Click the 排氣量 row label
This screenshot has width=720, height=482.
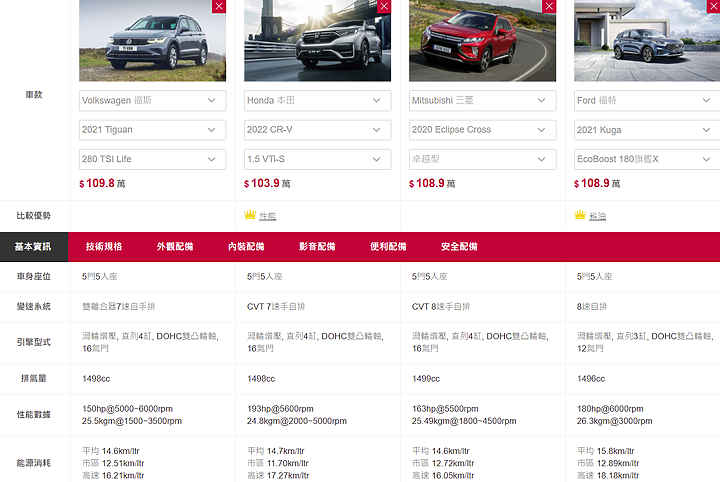34,379
